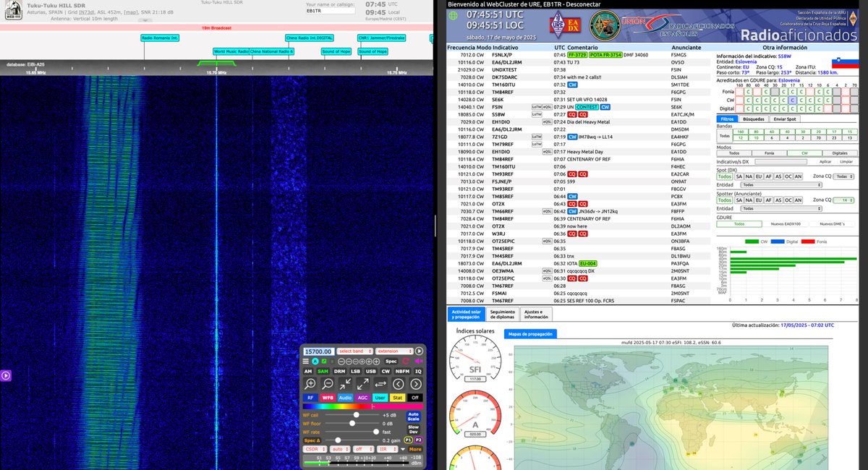Mute audio with the magenta speaker icon
The width and height of the screenshot is (868, 470).
[x=419, y=362]
